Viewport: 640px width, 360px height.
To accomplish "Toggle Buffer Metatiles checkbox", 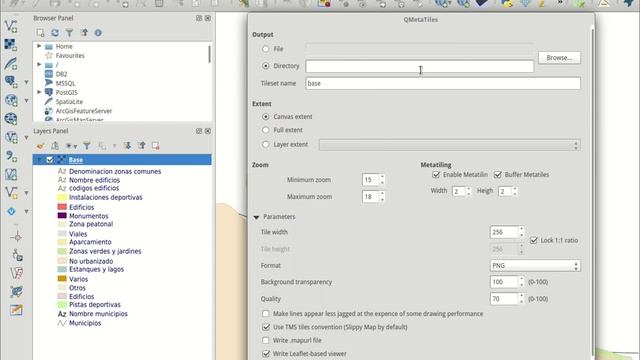I will (x=498, y=175).
